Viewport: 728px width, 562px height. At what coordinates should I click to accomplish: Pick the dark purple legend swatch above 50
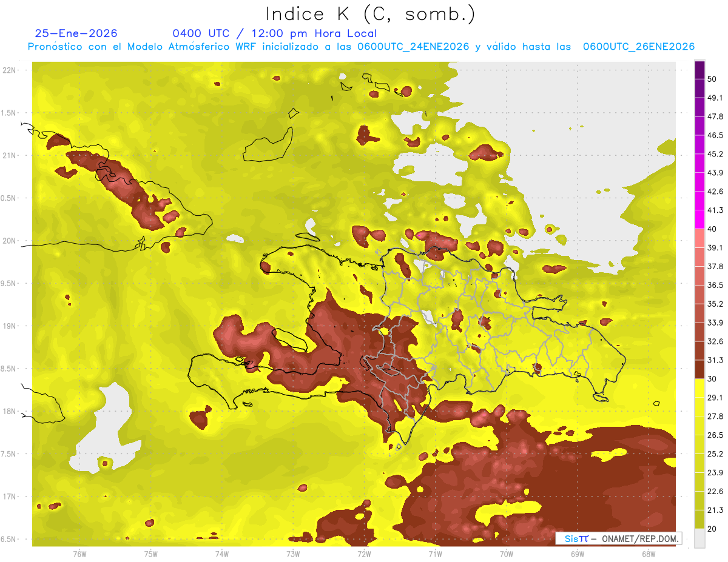[699, 70]
